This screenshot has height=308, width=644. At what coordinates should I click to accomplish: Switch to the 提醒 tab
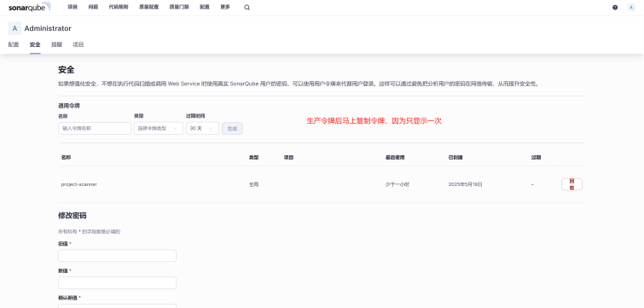(x=56, y=44)
